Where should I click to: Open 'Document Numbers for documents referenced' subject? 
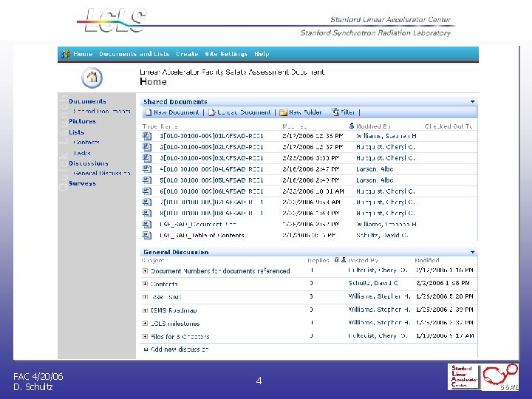point(220,270)
